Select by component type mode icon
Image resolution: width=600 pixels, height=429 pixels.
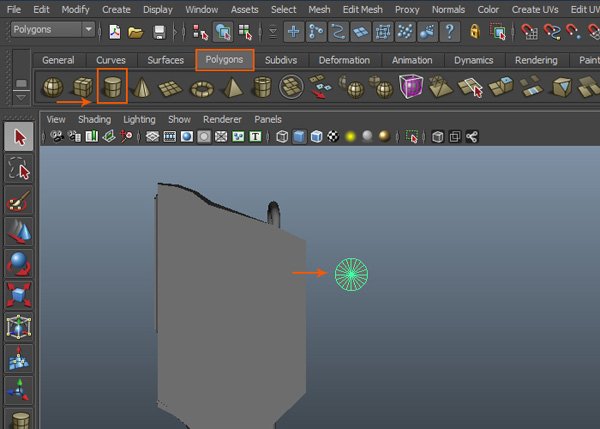pos(245,32)
